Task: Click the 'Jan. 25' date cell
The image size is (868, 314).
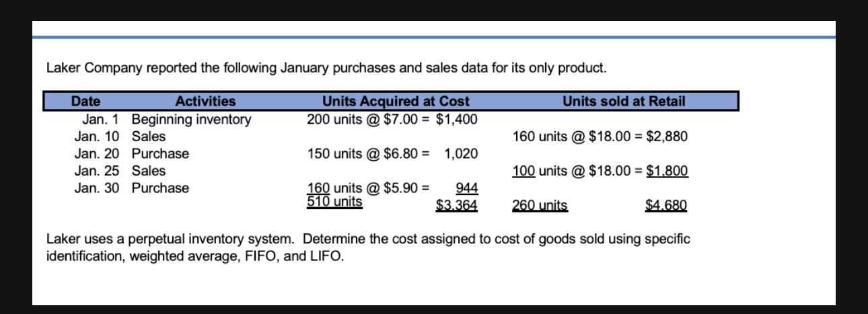Action: tap(97, 171)
